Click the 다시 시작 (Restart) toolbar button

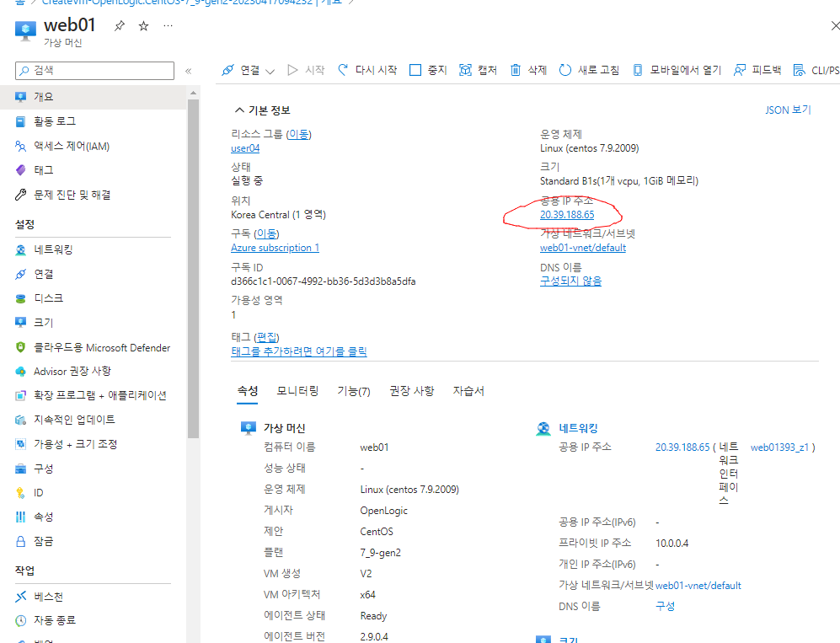pyautogui.click(x=367, y=70)
